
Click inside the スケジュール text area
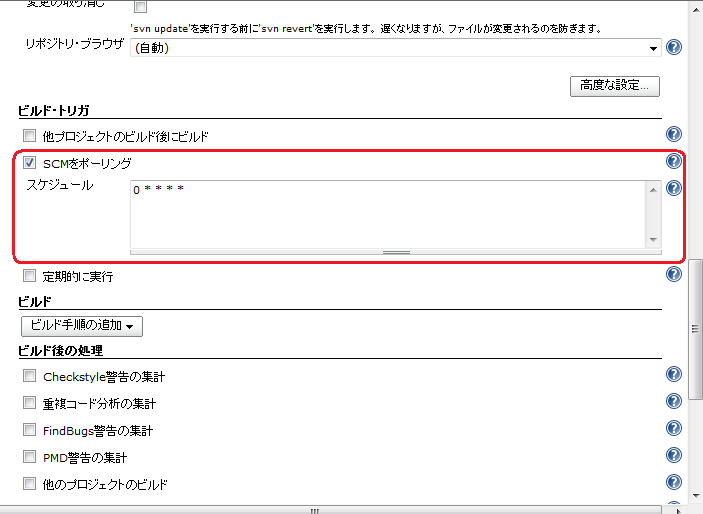tap(388, 214)
